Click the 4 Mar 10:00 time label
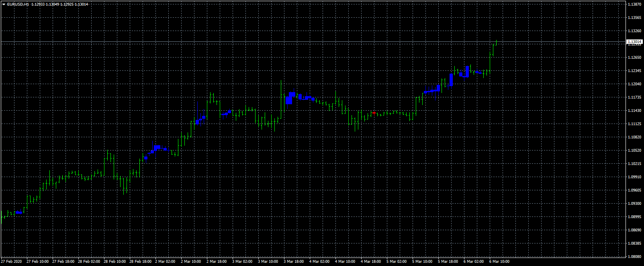644x266 pixels. [345, 262]
